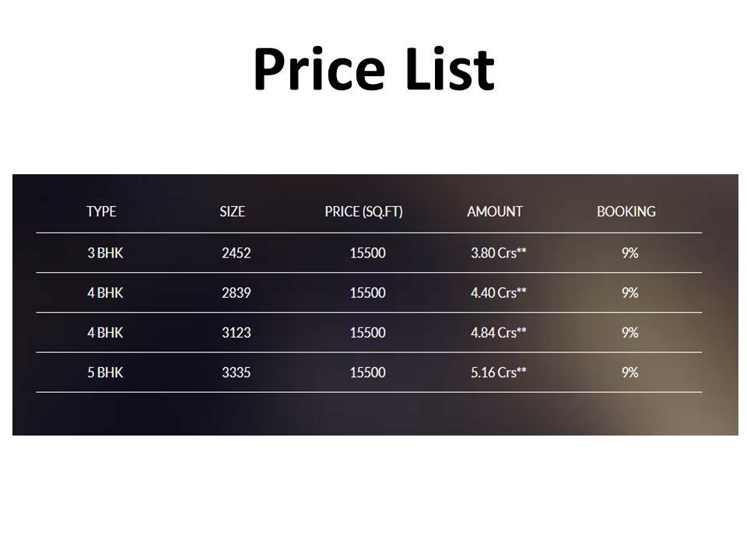Select the SIZE column header
Viewport: 747px width, 560px height.
click(x=233, y=212)
